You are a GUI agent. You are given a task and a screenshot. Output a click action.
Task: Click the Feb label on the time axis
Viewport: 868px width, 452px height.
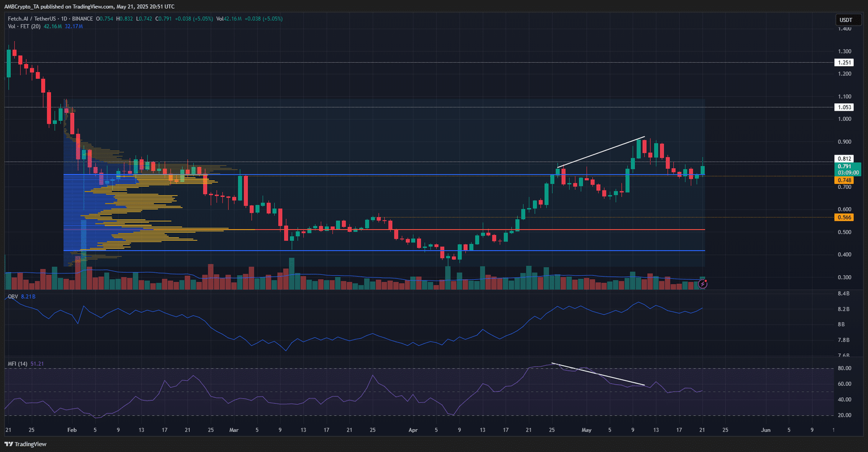point(72,430)
